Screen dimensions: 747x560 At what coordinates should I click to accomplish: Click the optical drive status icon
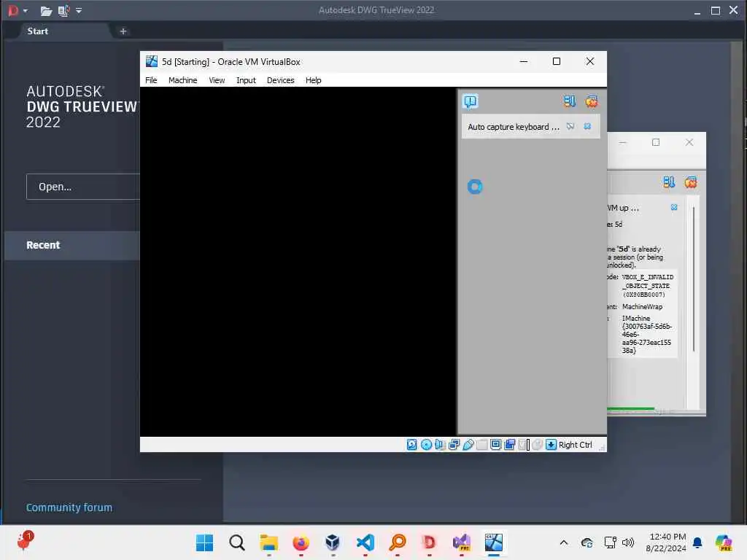tap(426, 444)
